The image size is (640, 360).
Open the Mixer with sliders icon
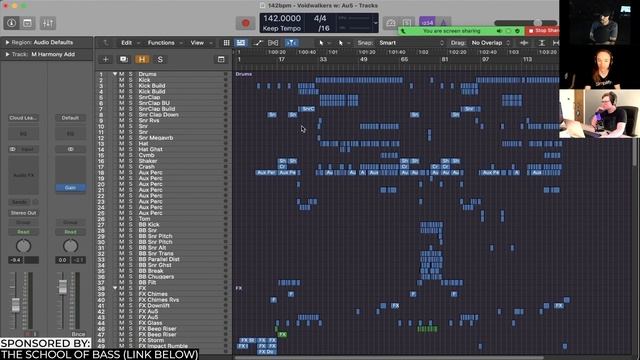[48, 23]
